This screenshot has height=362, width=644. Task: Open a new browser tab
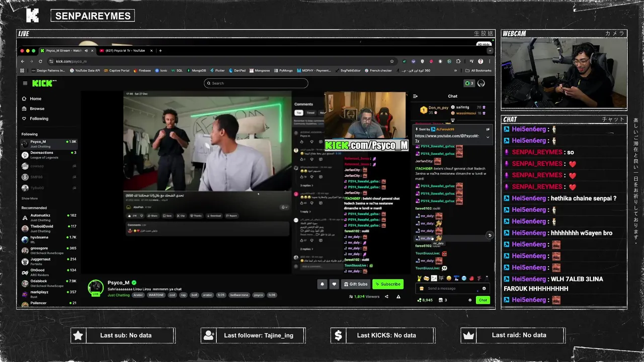tap(160, 50)
